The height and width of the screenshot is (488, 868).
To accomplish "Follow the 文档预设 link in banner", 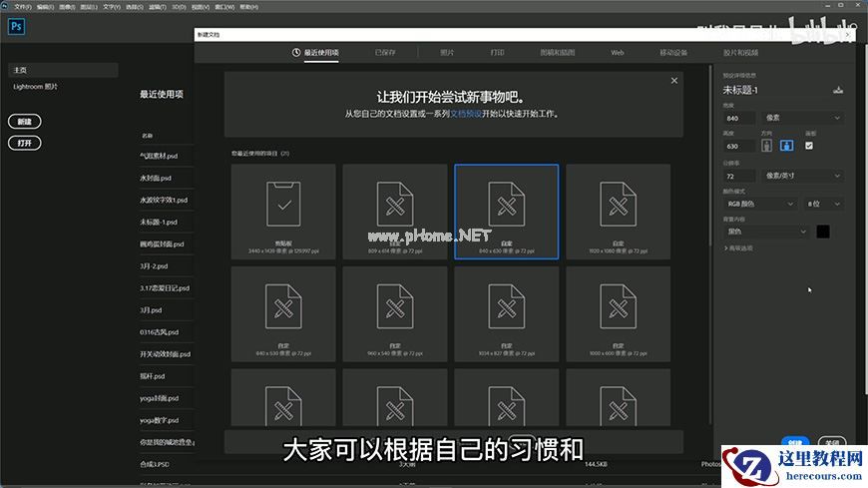I will click(x=466, y=114).
